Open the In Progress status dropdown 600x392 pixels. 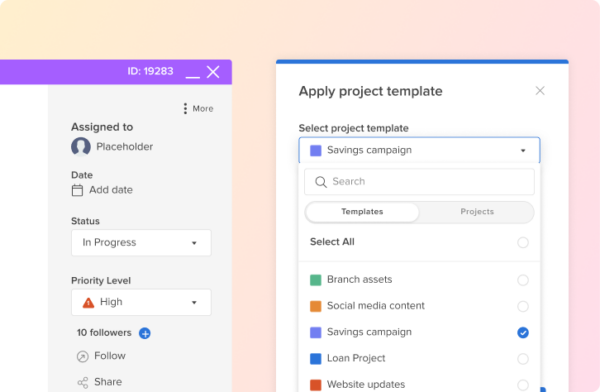point(141,243)
